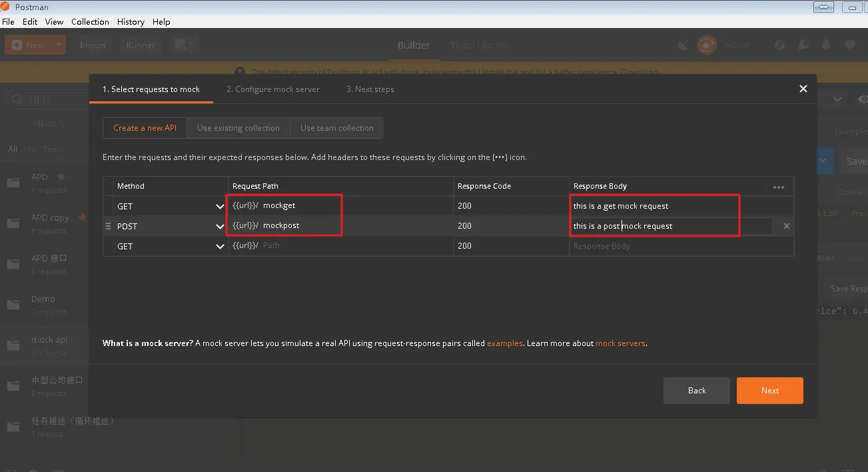Click the interceptor satellite icon in the header
The image size is (868, 472).
point(682,45)
